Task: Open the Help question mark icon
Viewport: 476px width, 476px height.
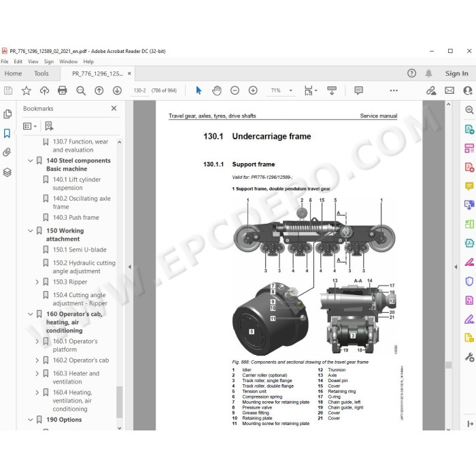Action: pyautogui.click(x=411, y=73)
